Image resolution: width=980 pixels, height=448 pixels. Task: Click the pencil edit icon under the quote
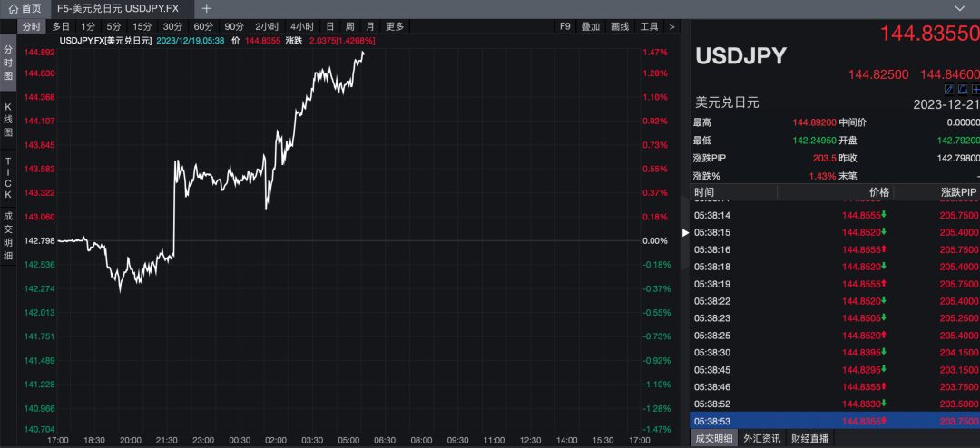(x=949, y=89)
